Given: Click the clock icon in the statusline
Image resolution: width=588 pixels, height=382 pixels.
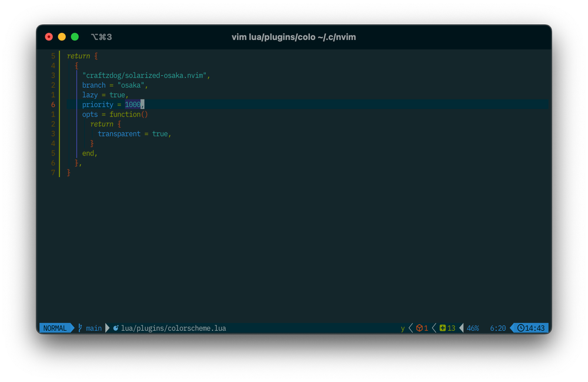Looking at the screenshot, I should (x=520, y=328).
